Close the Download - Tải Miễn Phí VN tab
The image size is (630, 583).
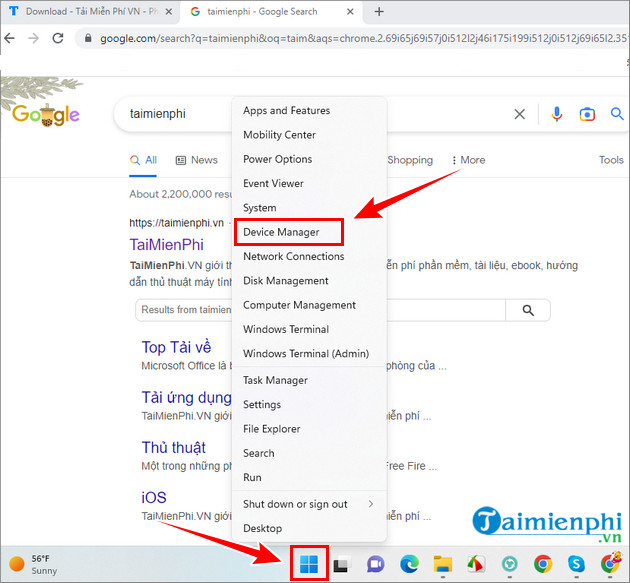(x=169, y=12)
